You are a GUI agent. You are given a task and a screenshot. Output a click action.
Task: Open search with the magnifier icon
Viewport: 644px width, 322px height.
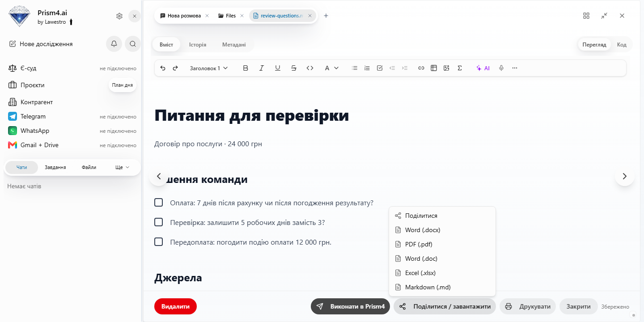[133, 44]
